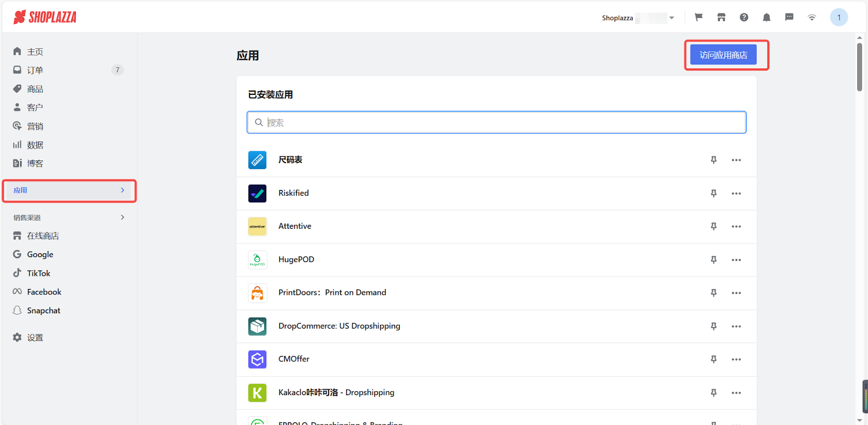The image size is (868, 425).
Task: Pin the PrintDoors app
Action: click(x=714, y=293)
